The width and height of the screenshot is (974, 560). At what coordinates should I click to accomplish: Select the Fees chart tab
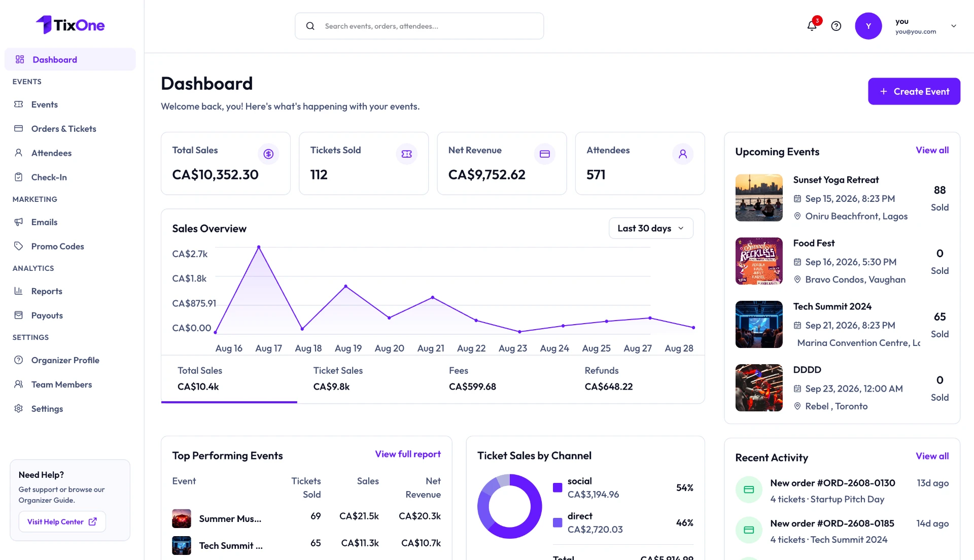tap(501, 379)
